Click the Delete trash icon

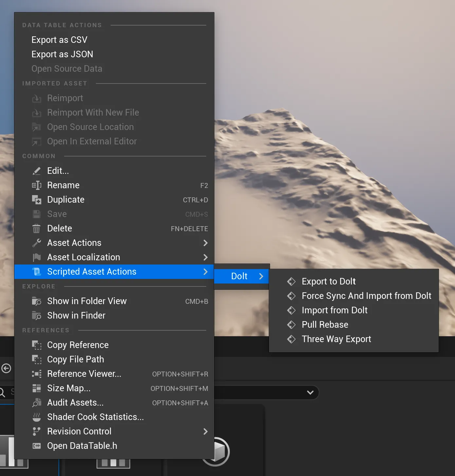(x=37, y=228)
